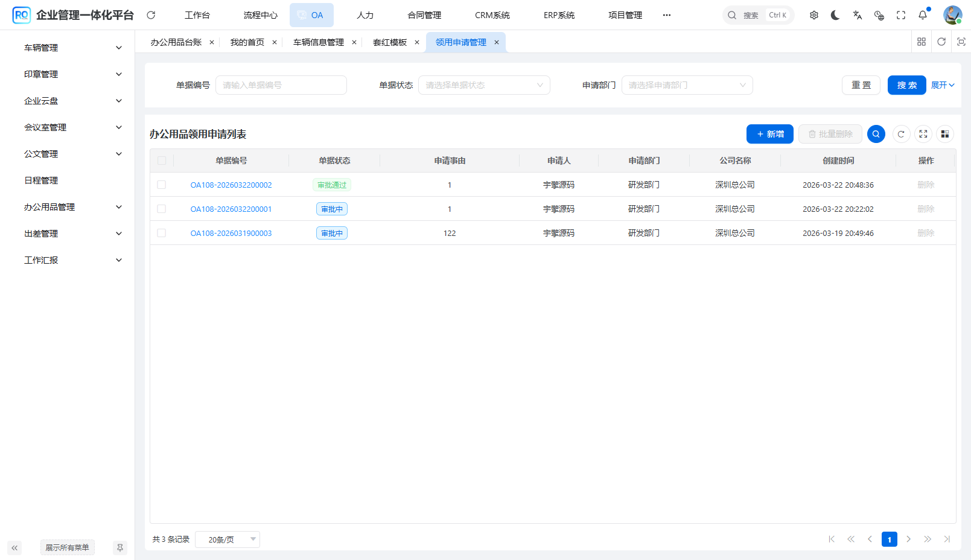Click the blue round search icon
The height and width of the screenshot is (560, 971).
[x=876, y=134]
